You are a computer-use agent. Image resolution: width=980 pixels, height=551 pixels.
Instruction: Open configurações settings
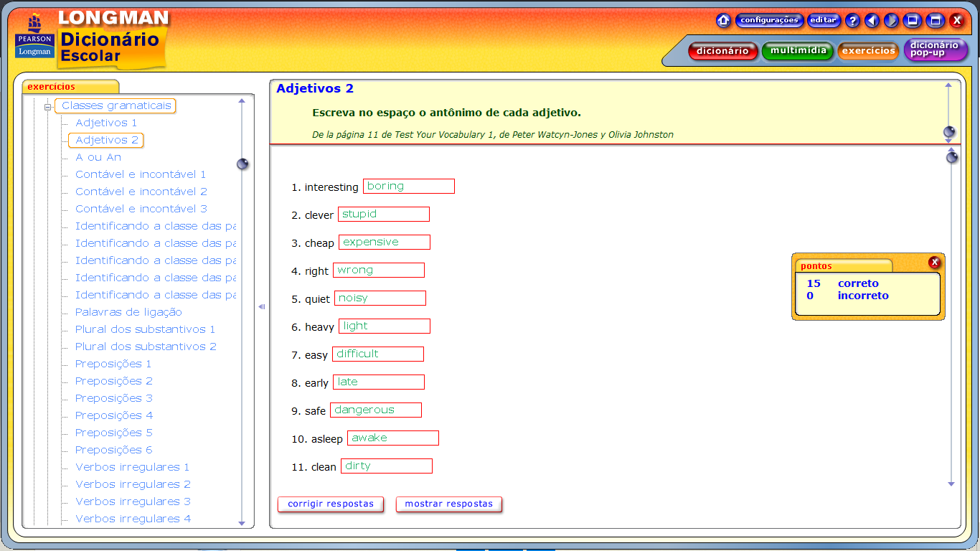pyautogui.click(x=769, y=20)
